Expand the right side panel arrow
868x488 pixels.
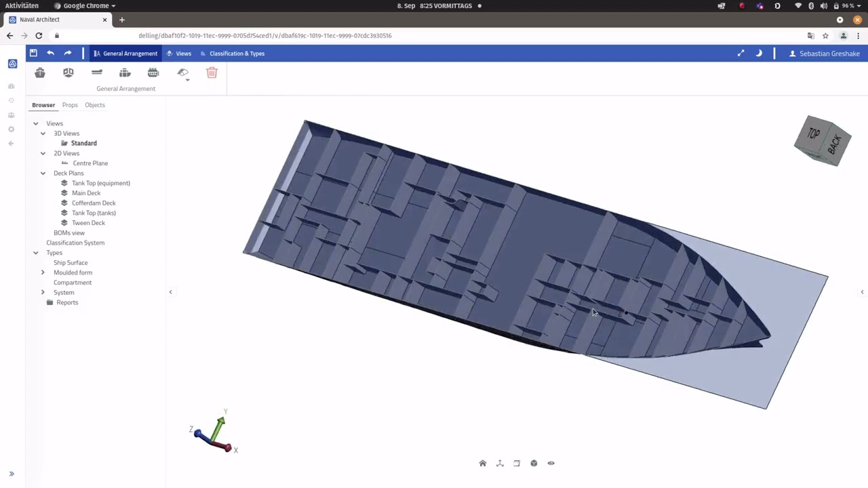pos(862,292)
